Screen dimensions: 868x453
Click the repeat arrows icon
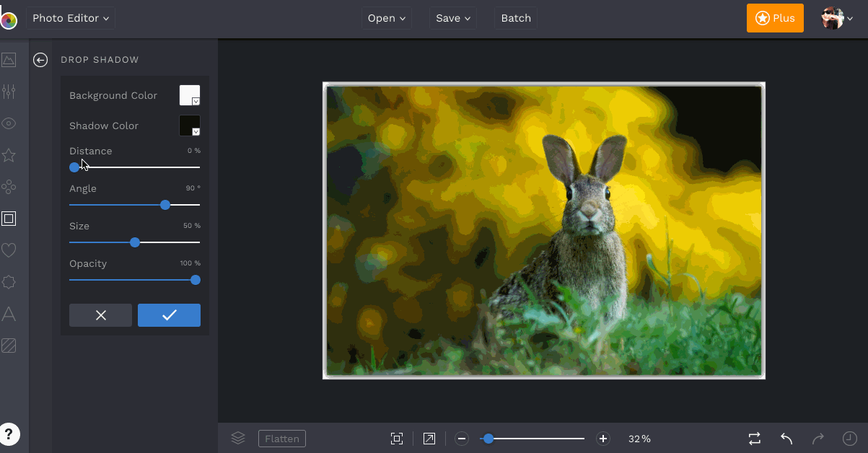[x=755, y=439]
